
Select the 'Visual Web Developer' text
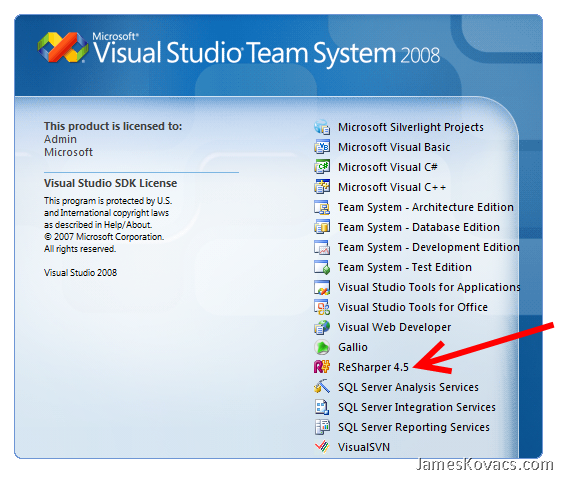pyautogui.click(x=394, y=328)
